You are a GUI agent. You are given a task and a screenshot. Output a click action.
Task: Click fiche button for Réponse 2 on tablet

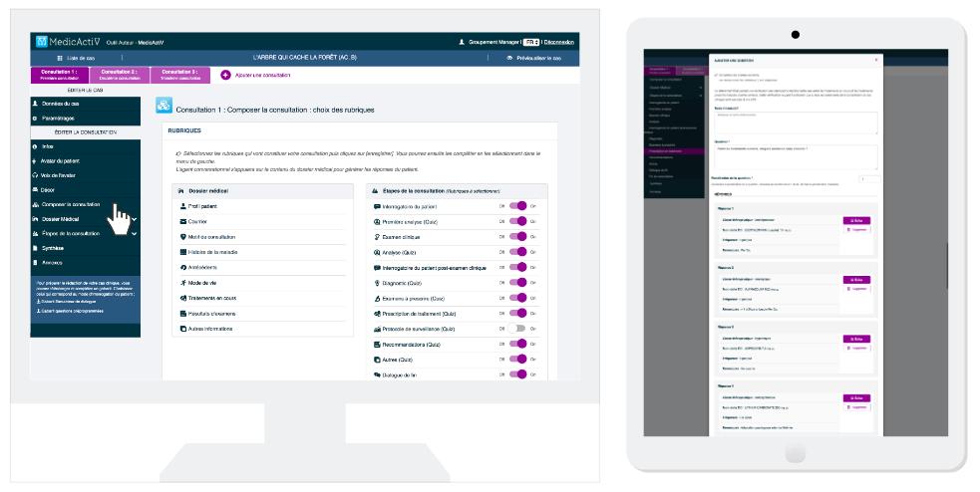[856, 280]
